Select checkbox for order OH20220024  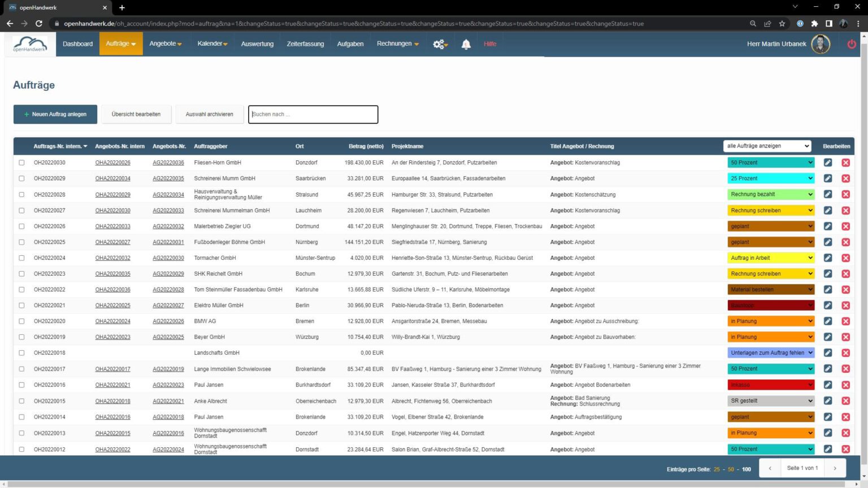[x=21, y=258]
